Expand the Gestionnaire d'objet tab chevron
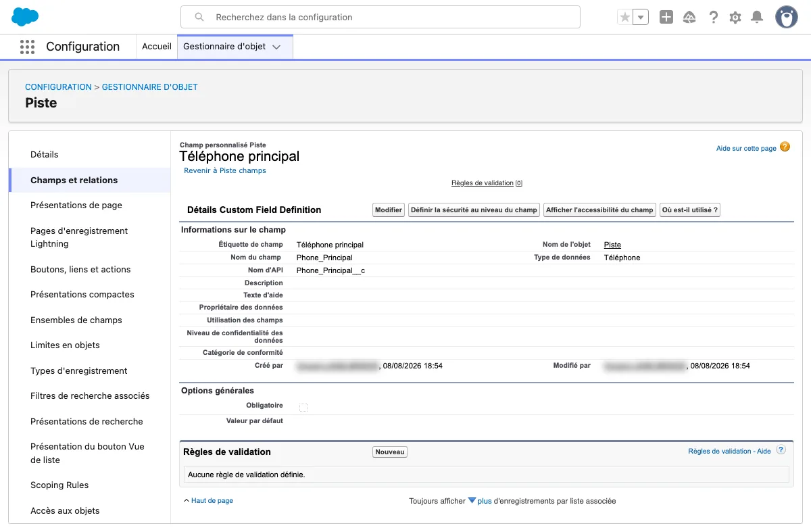This screenshot has height=532, width=811. click(276, 47)
